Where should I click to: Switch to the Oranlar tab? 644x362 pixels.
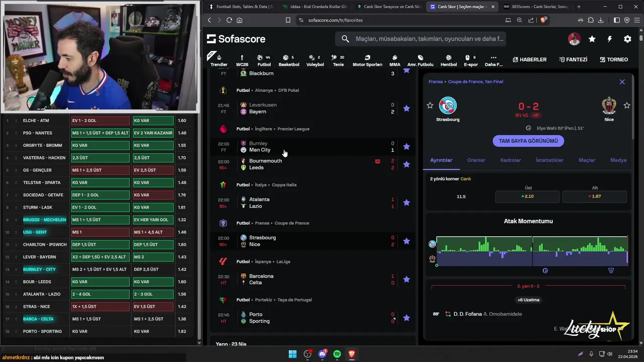pyautogui.click(x=476, y=160)
